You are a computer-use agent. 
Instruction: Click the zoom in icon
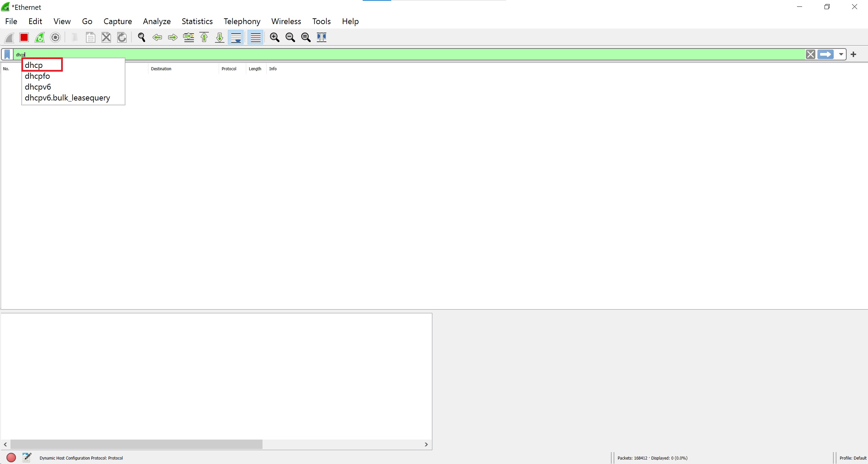pyautogui.click(x=274, y=37)
